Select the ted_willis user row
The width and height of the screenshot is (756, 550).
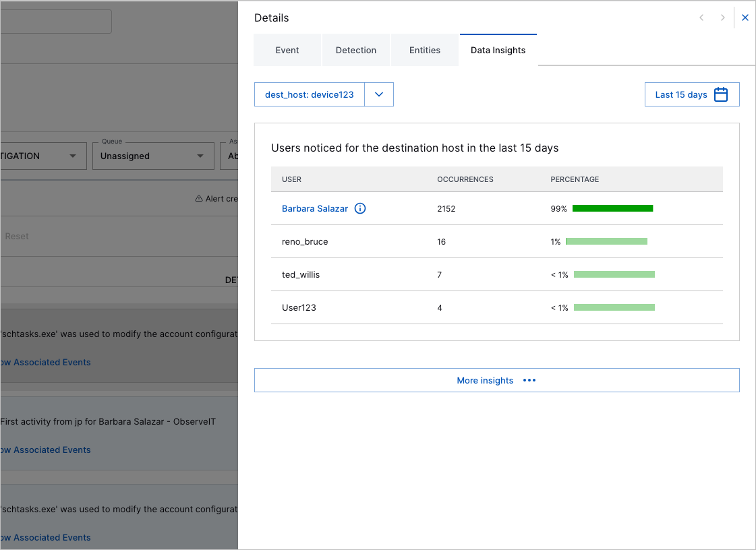496,274
